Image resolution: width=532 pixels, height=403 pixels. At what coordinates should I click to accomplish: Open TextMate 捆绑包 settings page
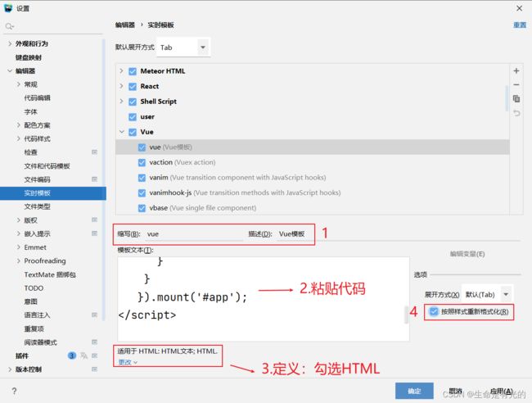pyautogui.click(x=50, y=274)
